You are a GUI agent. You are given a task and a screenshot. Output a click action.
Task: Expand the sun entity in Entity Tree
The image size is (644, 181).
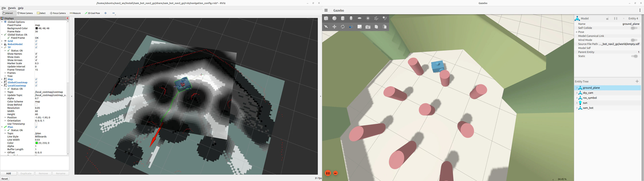pyautogui.click(x=577, y=103)
